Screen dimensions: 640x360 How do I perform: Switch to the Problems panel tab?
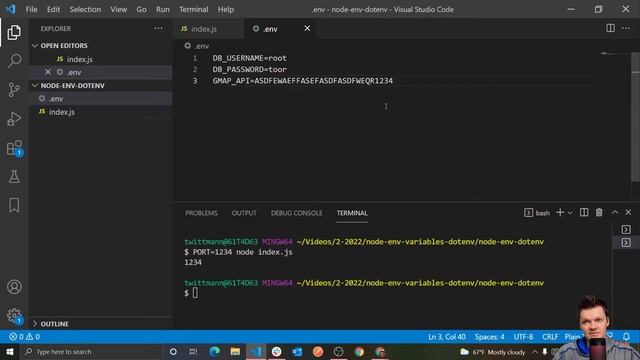pos(201,213)
